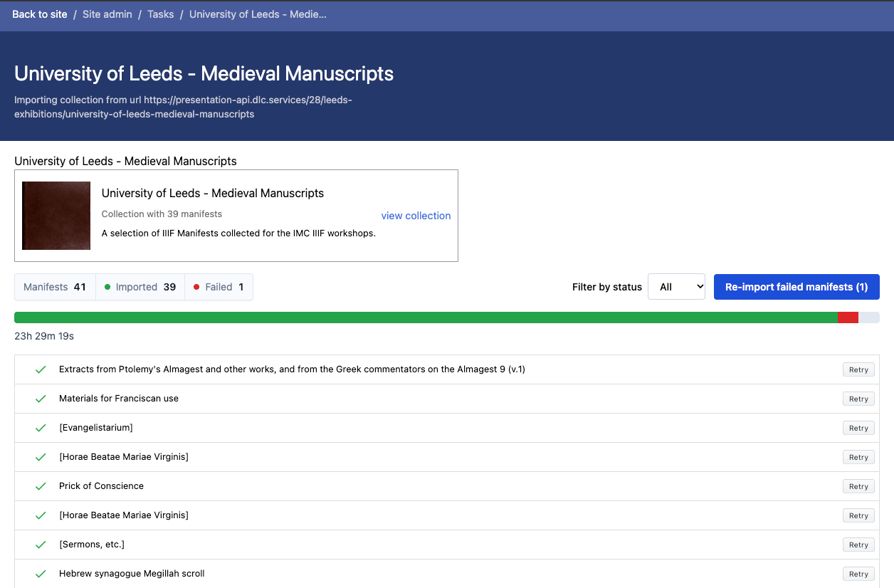894x588 pixels.
Task: Click Re-import failed manifests button
Action: (796, 287)
